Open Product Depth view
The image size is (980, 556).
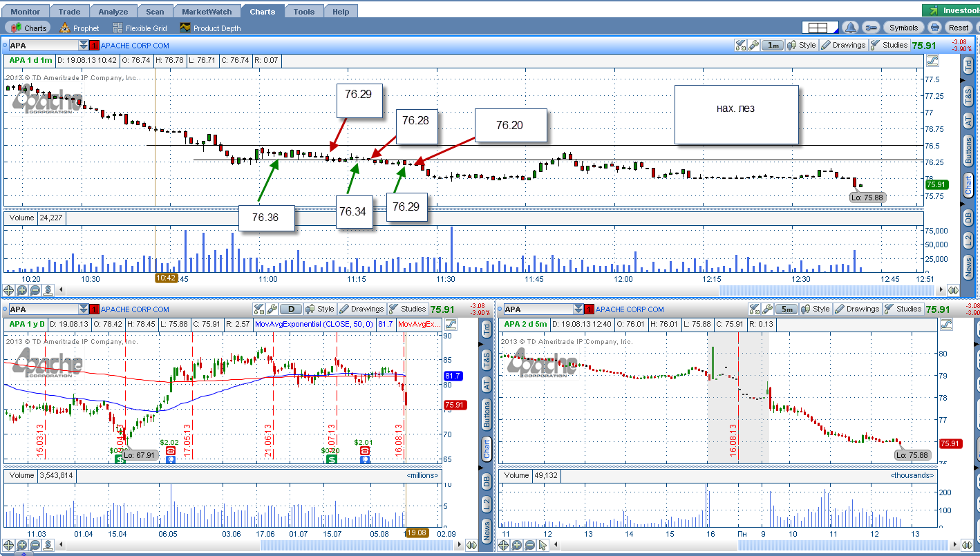tap(210, 28)
